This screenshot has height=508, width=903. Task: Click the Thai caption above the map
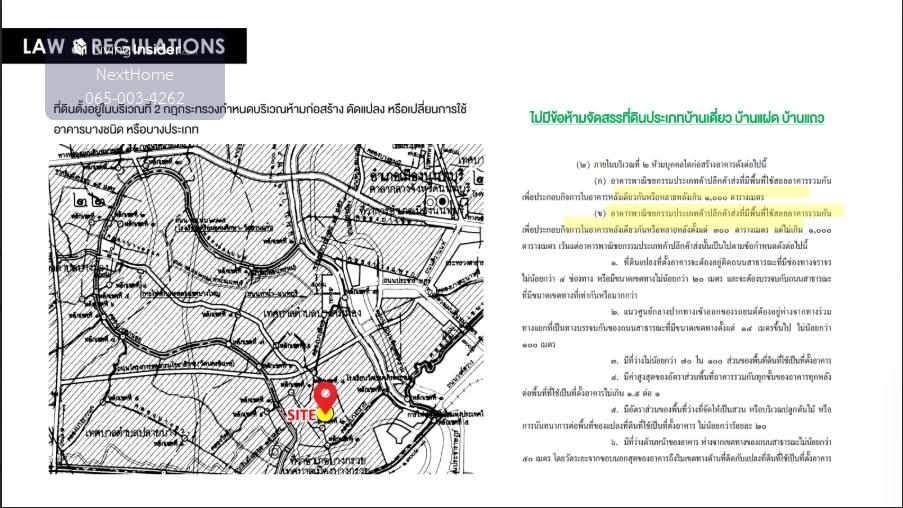(260, 118)
